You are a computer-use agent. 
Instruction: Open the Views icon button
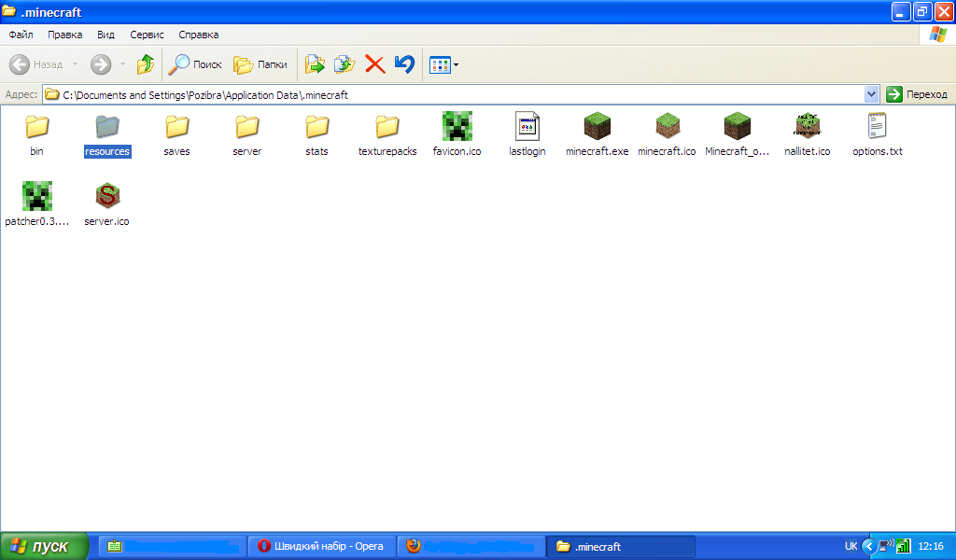pyautogui.click(x=440, y=64)
